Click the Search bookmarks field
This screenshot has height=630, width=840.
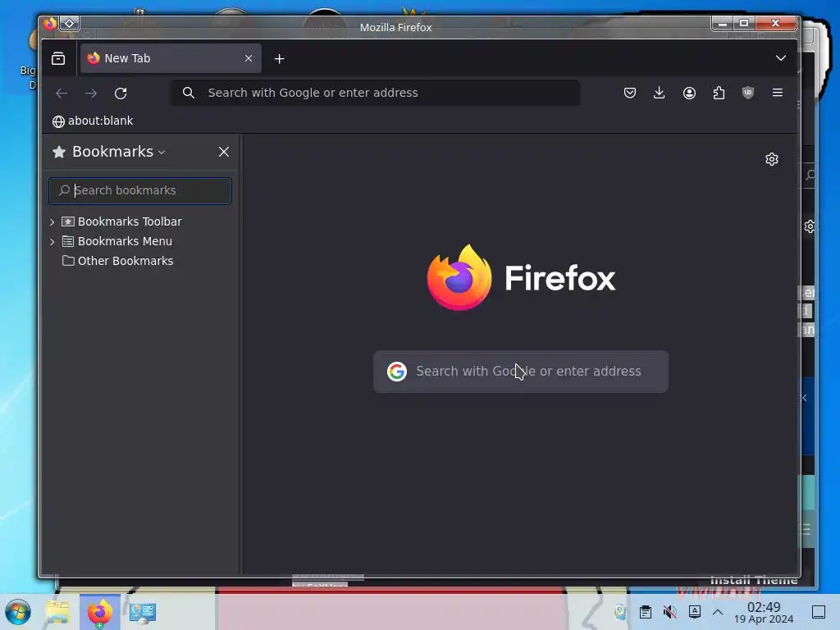(x=139, y=190)
